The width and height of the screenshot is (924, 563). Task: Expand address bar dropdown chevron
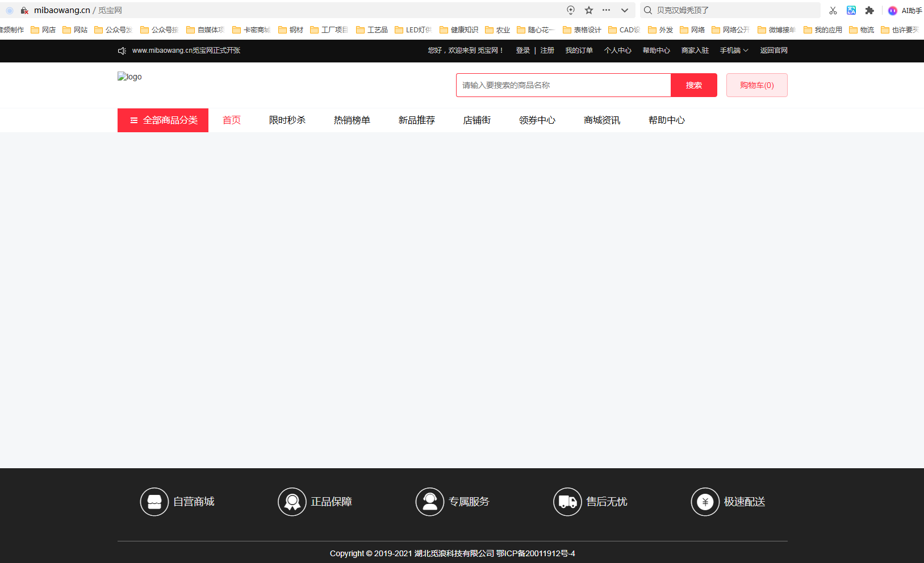625,10
